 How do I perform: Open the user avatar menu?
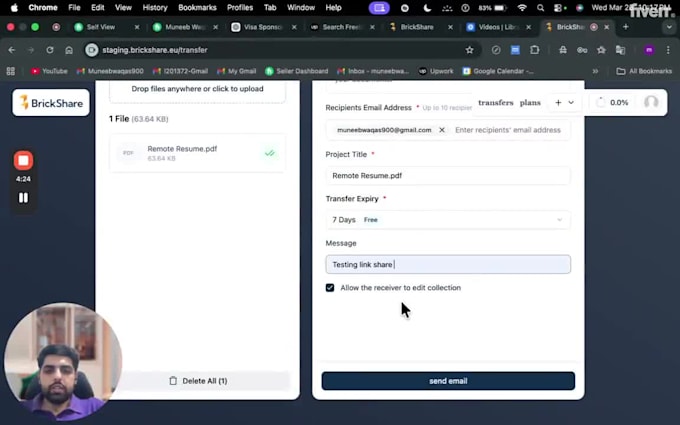click(651, 102)
